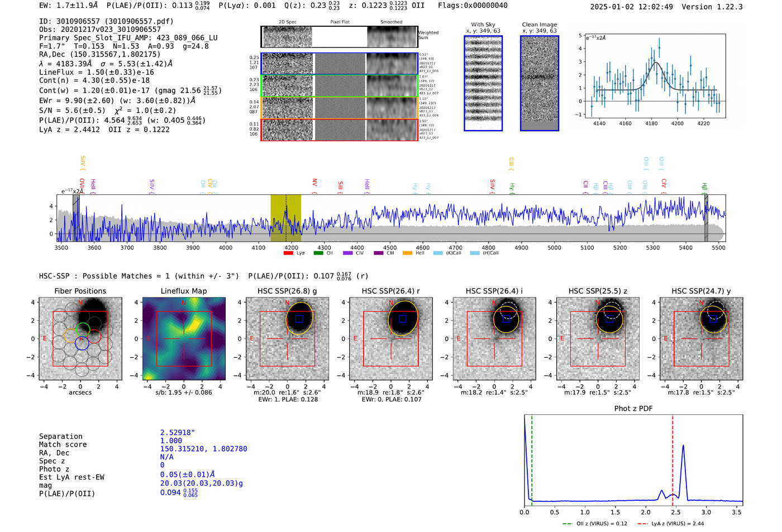Open the Lineflux Map thumbnail

(x=184, y=339)
